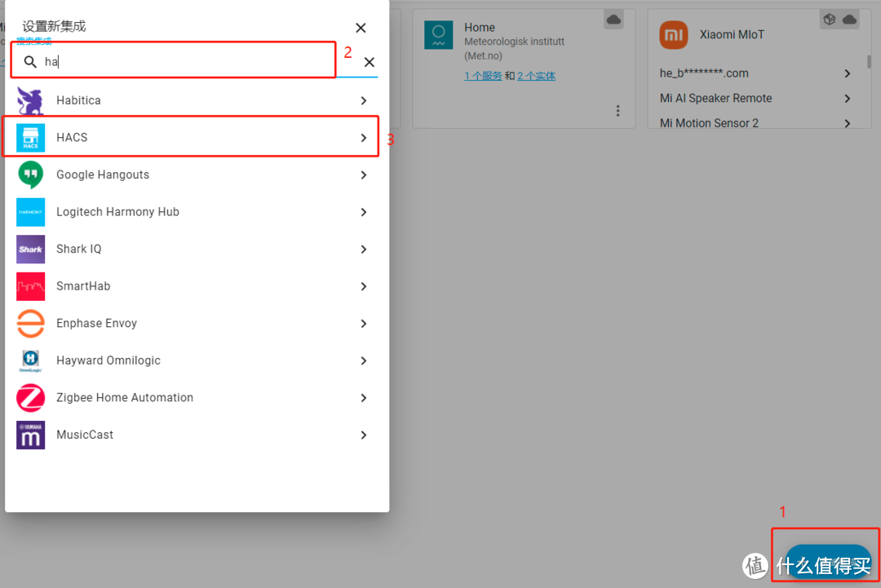
Task: Expand the SmartHab row chevron
Action: [364, 286]
